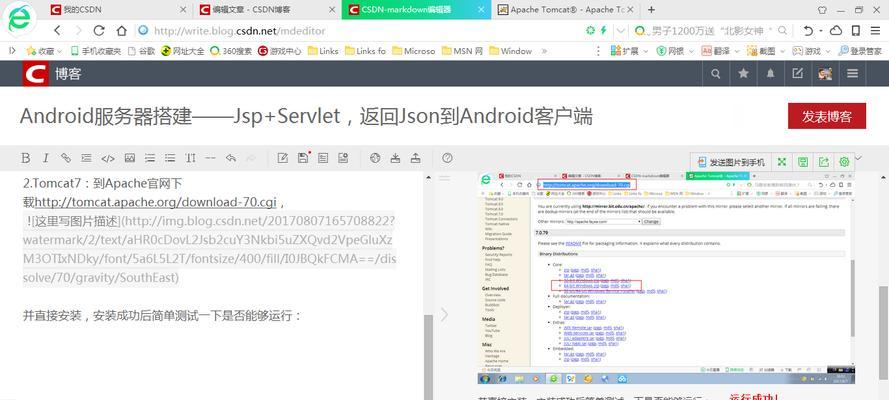This screenshot has width=889, height=400.
Task: Redo the last edit in editor
Action: [251, 158]
